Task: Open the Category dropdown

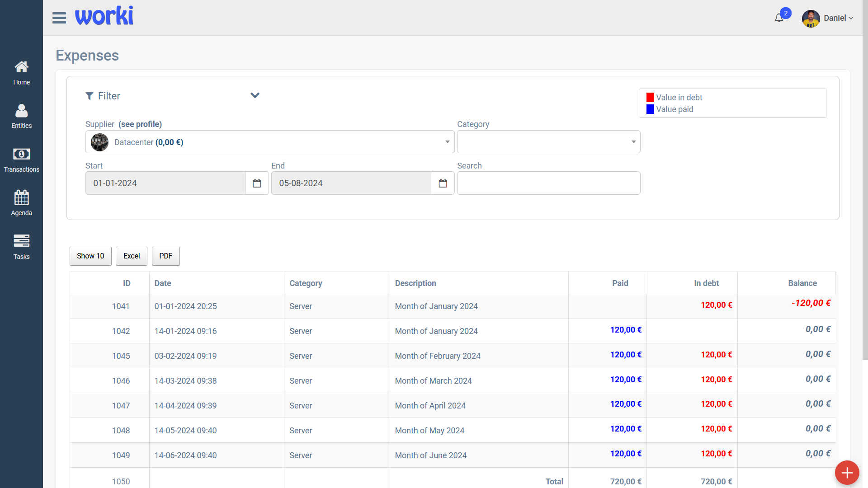Action: tap(548, 142)
